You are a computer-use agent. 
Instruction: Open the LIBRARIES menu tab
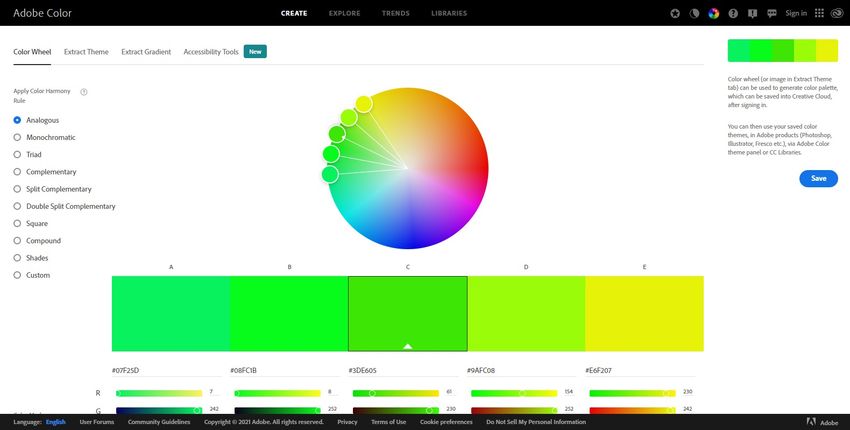[449, 14]
